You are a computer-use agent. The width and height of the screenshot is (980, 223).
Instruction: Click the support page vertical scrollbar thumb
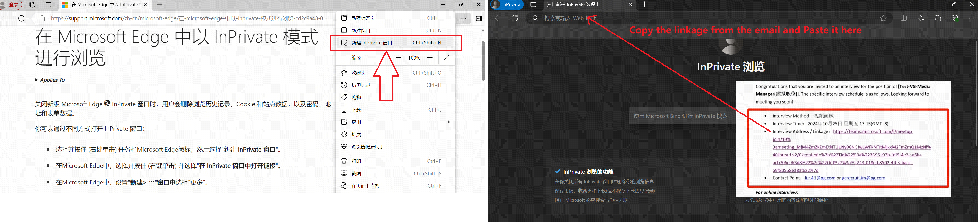tap(483, 61)
